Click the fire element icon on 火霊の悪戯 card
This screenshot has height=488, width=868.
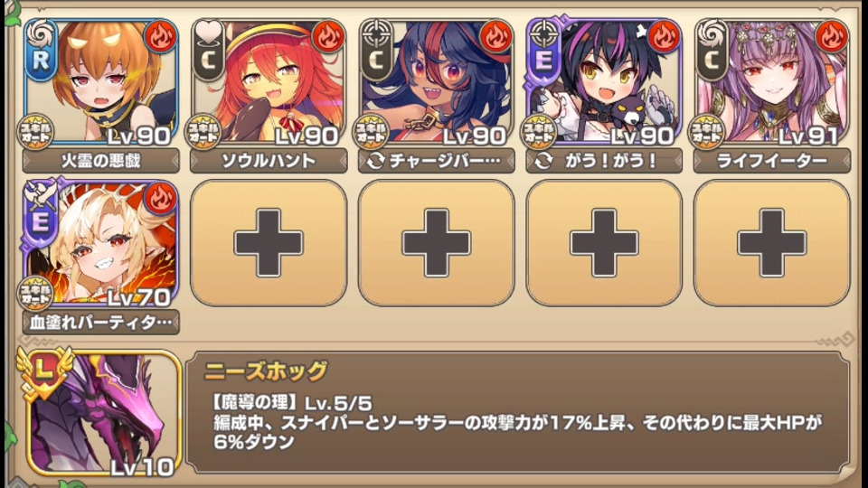[x=161, y=36]
